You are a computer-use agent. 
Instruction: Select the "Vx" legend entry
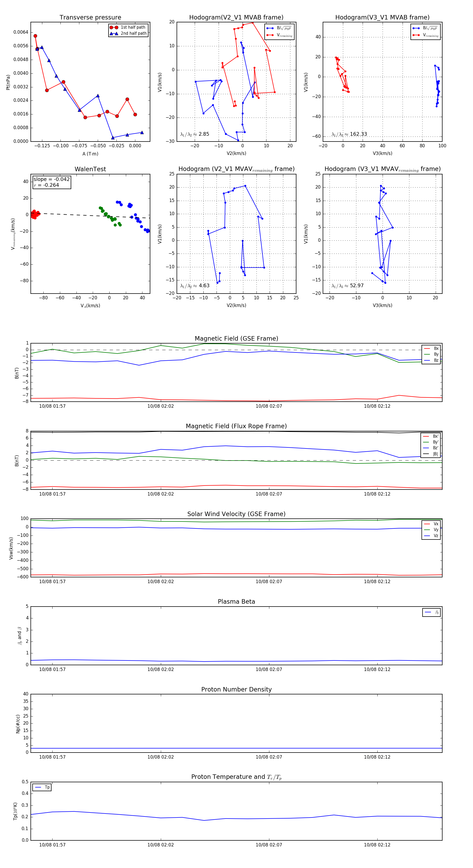pyautogui.click(x=431, y=524)
